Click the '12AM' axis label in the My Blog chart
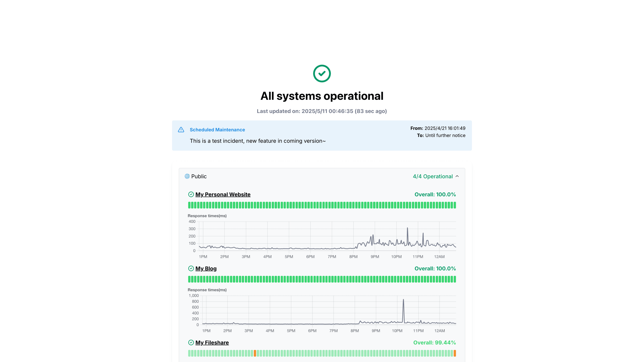This screenshot has width=644, height=362. click(x=440, y=331)
